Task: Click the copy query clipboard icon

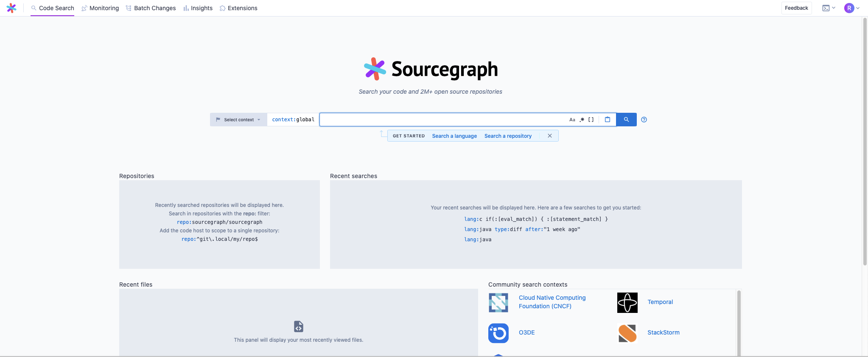Action: (608, 120)
